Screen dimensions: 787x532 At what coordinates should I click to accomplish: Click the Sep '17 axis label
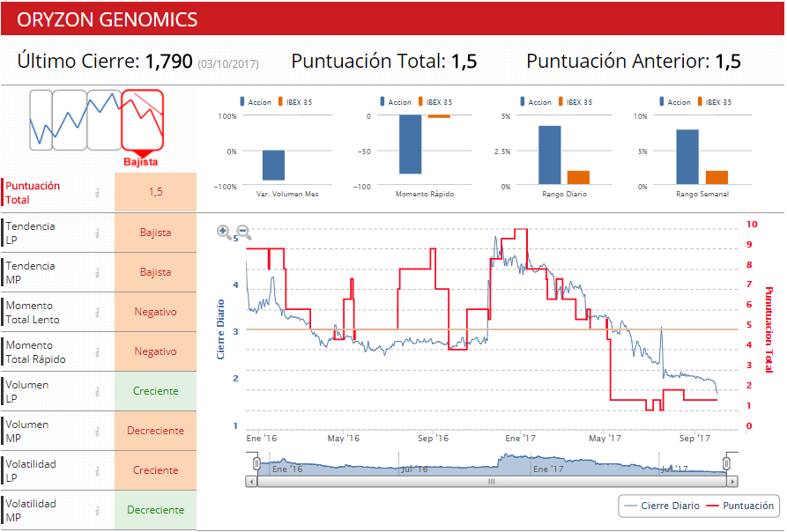tap(694, 439)
